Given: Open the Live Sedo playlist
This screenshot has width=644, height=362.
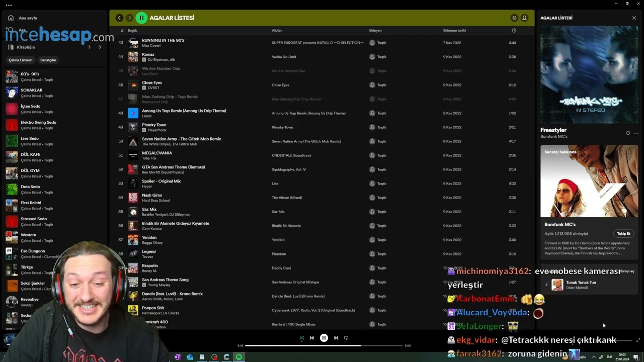Looking at the screenshot, I should coord(54,141).
